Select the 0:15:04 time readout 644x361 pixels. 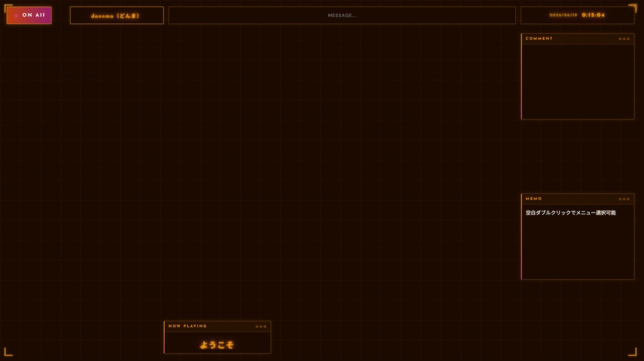593,15
